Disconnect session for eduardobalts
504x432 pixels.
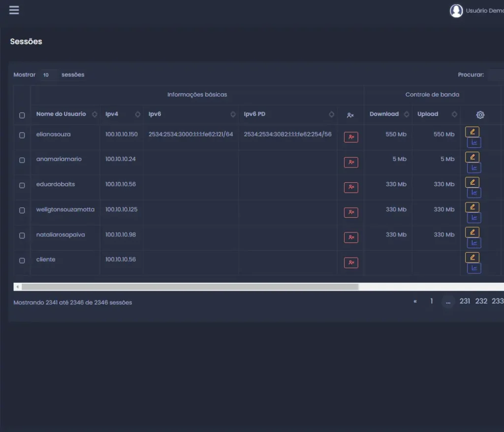click(x=351, y=187)
